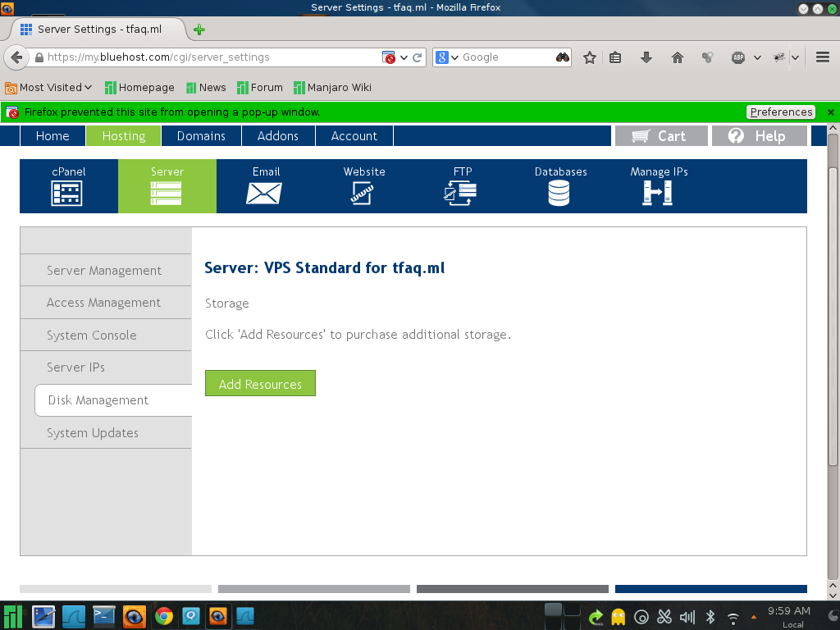This screenshot has width=840, height=630.
Task: Click Firefox home toolbar icon
Action: [678, 57]
